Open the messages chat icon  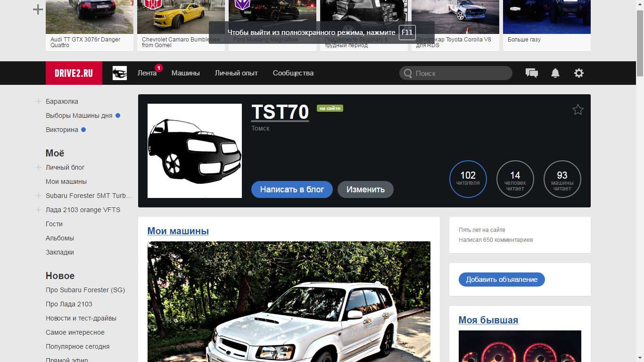532,73
